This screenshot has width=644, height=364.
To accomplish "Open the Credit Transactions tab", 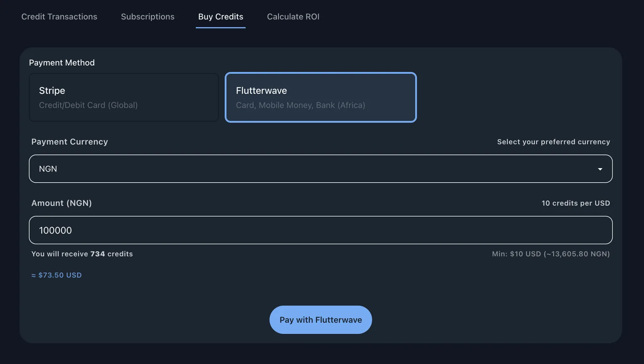I will 59,17.
